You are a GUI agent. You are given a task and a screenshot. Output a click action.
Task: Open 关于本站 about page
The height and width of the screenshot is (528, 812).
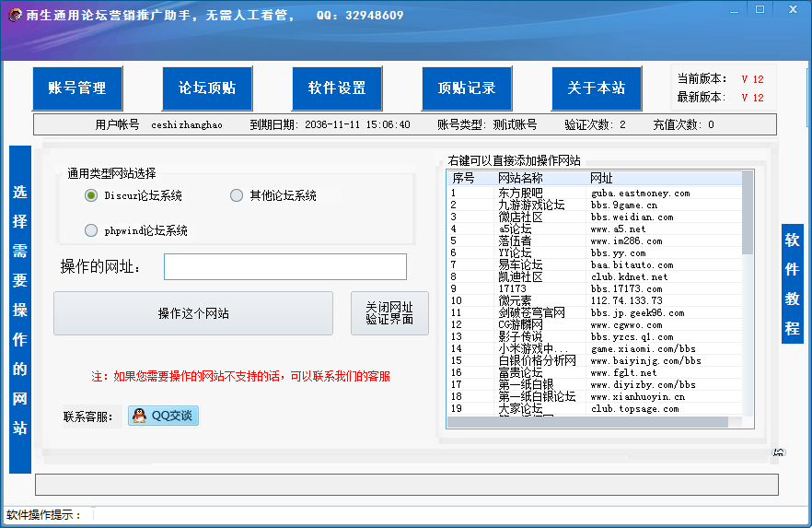coord(597,88)
